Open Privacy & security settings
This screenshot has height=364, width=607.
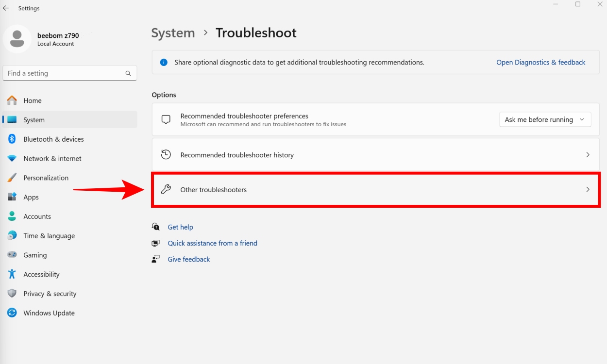(x=50, y=294)
